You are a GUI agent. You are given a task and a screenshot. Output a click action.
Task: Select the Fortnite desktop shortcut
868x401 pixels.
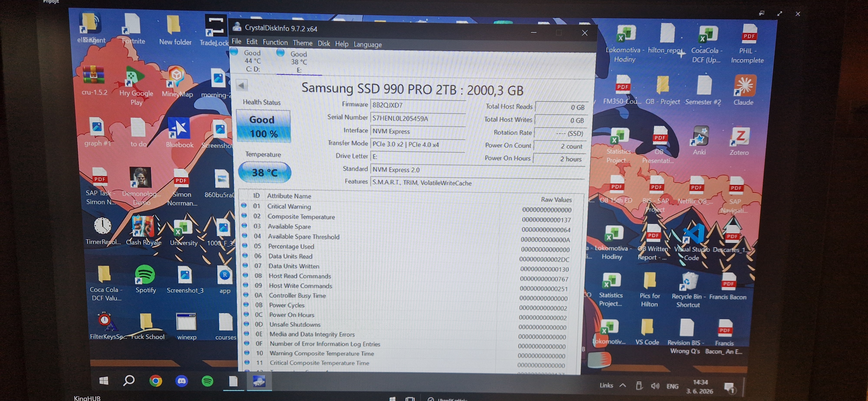click(x=133, y=29)
